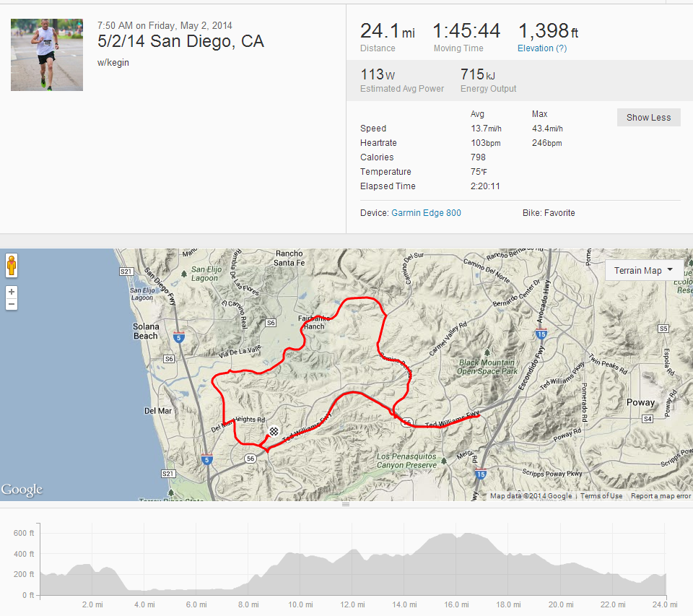
Task: Click elevation chart near 4.0 mi
Action: click(144, 591)
